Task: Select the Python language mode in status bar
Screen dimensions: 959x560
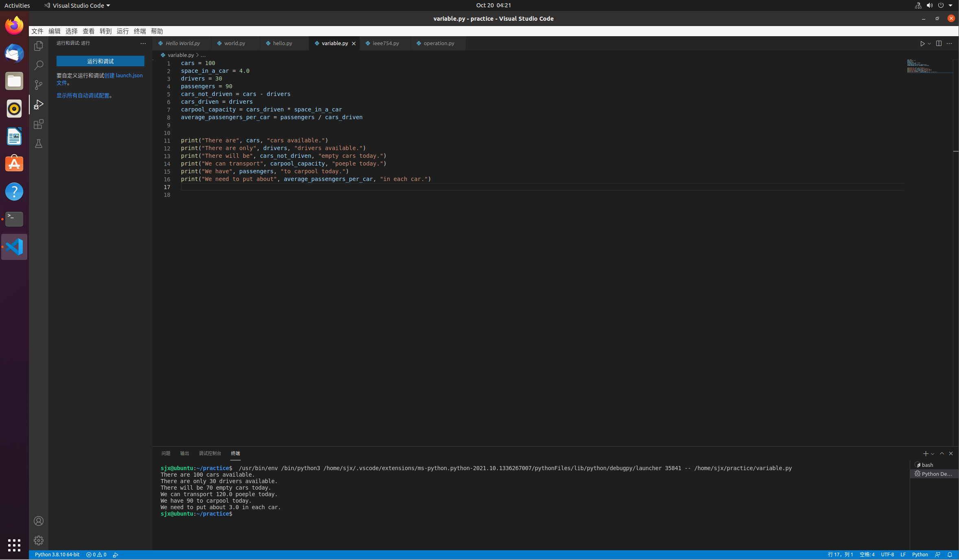Action: pos(920,555)
